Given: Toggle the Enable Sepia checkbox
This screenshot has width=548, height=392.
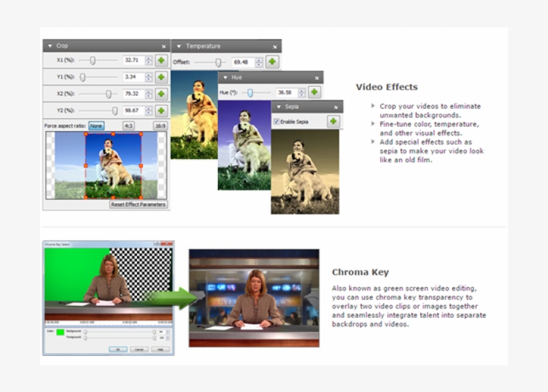Looking at the screenshot, I should (x=277, y=122).
